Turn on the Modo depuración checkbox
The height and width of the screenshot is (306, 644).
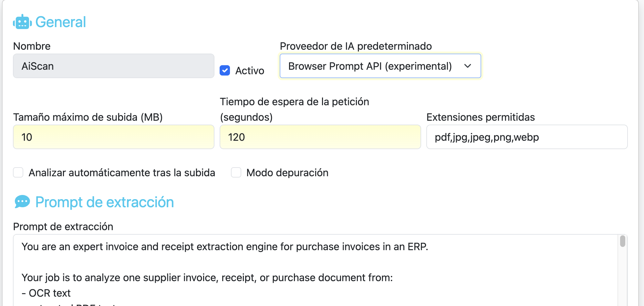click(236, 172)
